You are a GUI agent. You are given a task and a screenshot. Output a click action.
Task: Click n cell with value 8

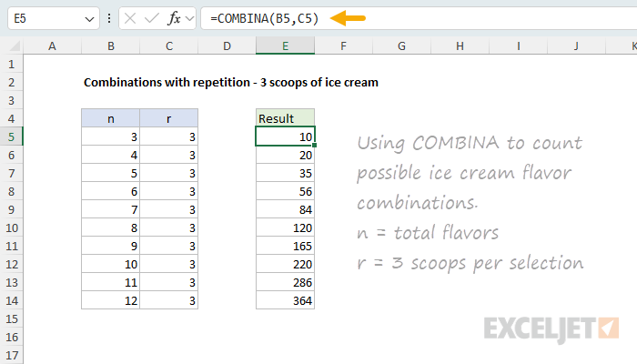click(110, 227)
